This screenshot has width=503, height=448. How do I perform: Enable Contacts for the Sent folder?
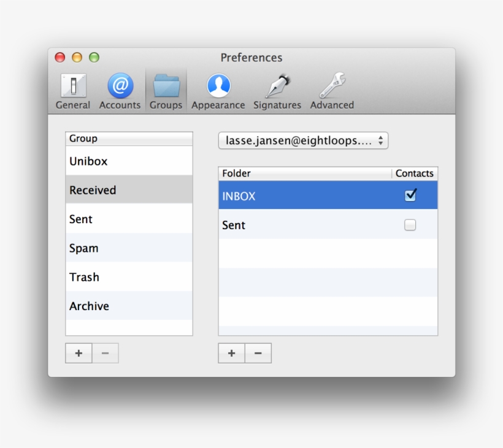pos(409,225)
